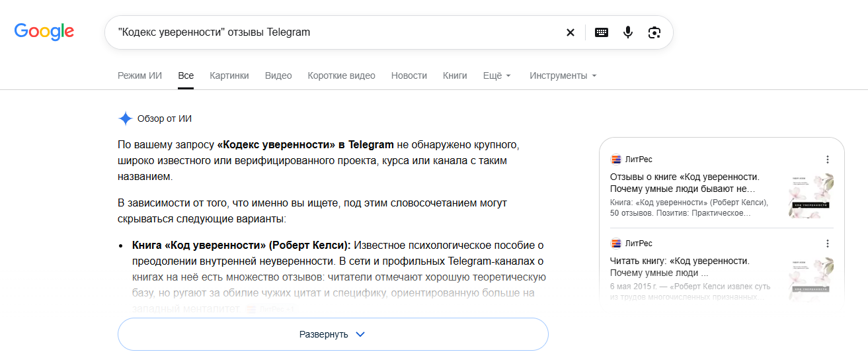Viewport: 868px width, 364px height.
Task: Clear the search query with X
Action: [x=571, y=32]
